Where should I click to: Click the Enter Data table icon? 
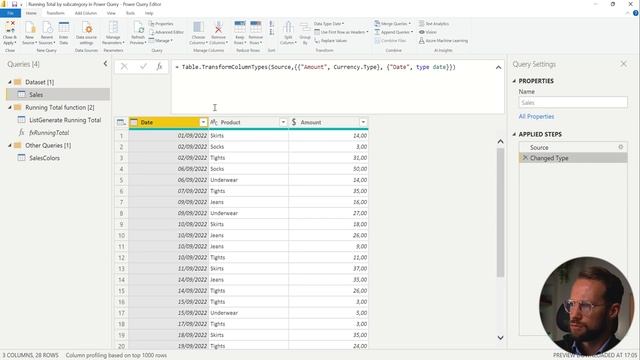(x=64, y=28)
